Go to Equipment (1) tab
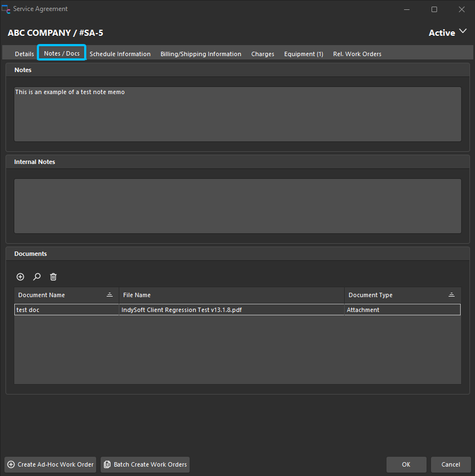This screenshot has height=476, width=475. (303, 54)
